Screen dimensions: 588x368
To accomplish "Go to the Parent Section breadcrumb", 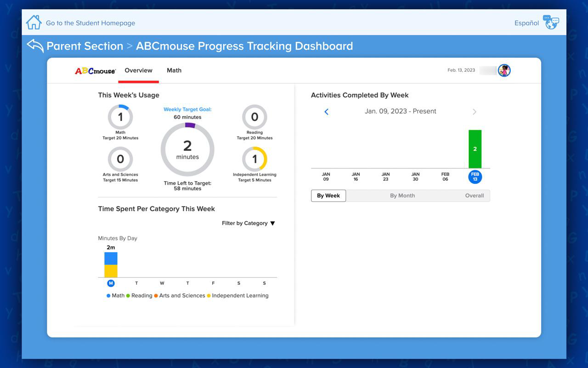I will coord(85,46).
